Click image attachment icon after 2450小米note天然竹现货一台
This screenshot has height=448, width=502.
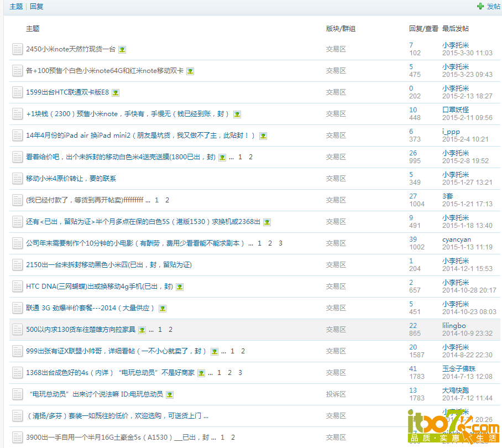(x=122, y=50)
